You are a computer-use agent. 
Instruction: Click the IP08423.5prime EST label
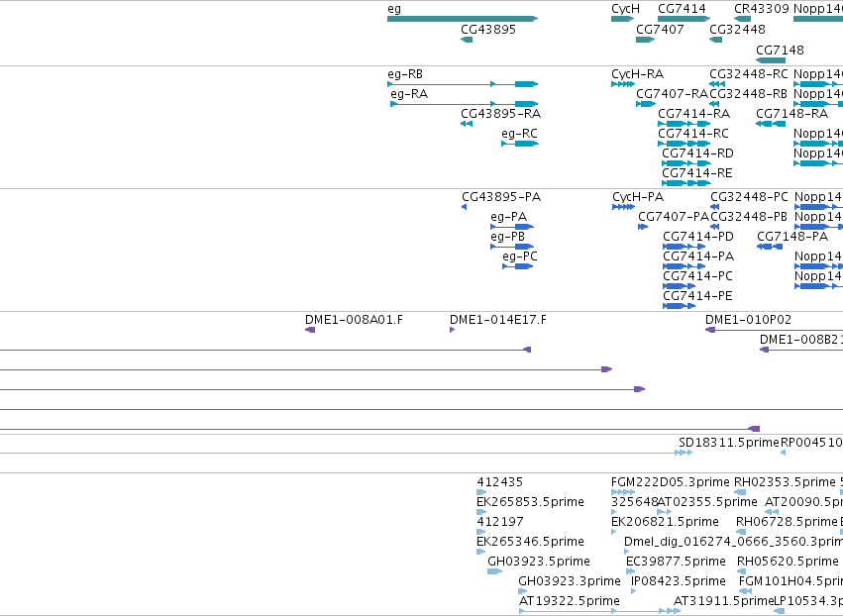click(x=678, y=581)
